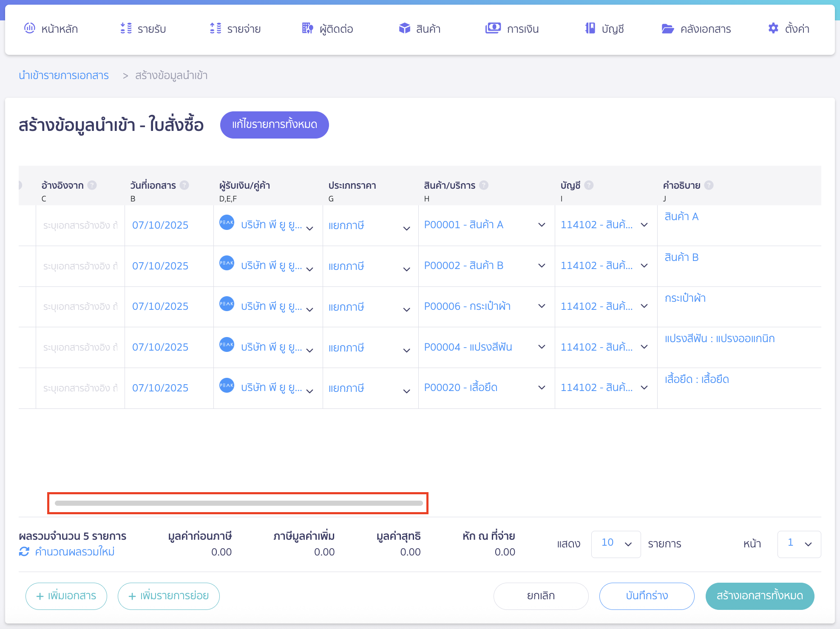
Task: Click the คลังเอกสาร folder icon
Action: click(667, 28)
